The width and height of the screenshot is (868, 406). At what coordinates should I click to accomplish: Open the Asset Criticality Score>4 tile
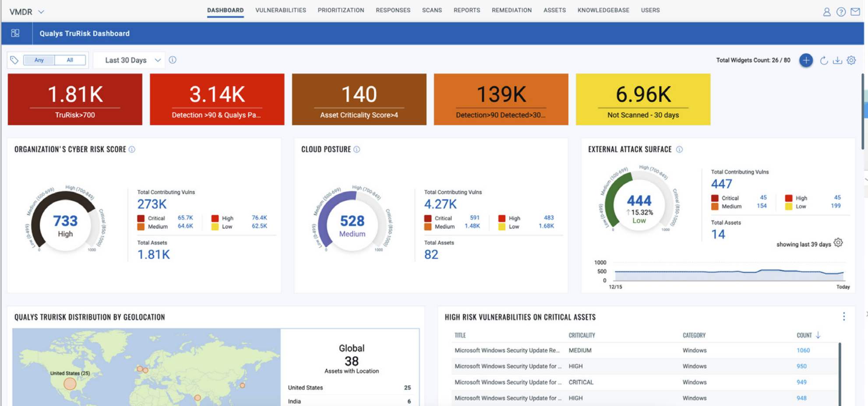359,99
